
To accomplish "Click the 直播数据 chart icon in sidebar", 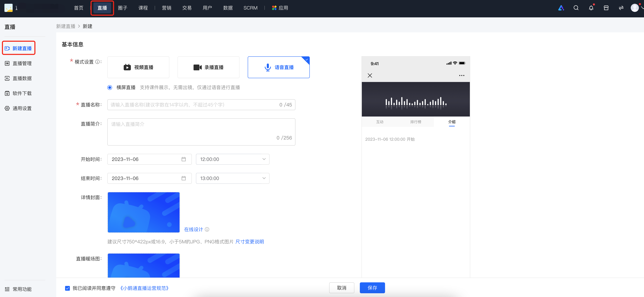I will pos(7,79).
